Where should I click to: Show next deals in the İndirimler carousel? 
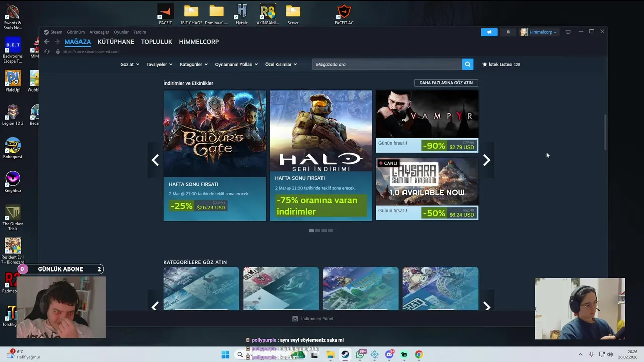click(486, 160)
